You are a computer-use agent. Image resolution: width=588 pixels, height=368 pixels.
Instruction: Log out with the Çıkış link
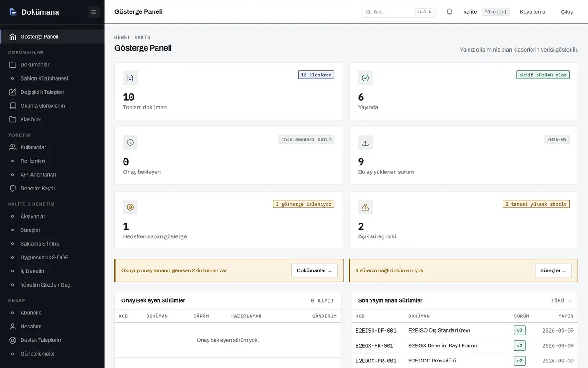567,12
